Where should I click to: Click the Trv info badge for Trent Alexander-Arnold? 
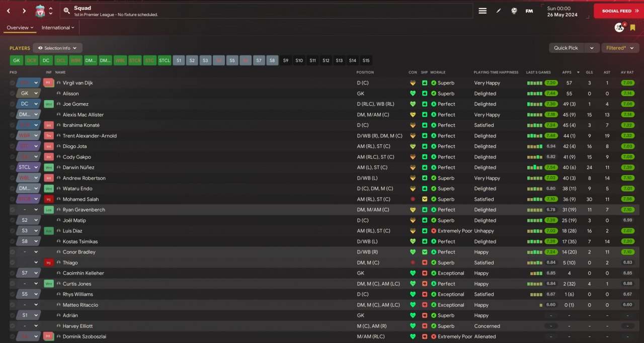(49, 136)
